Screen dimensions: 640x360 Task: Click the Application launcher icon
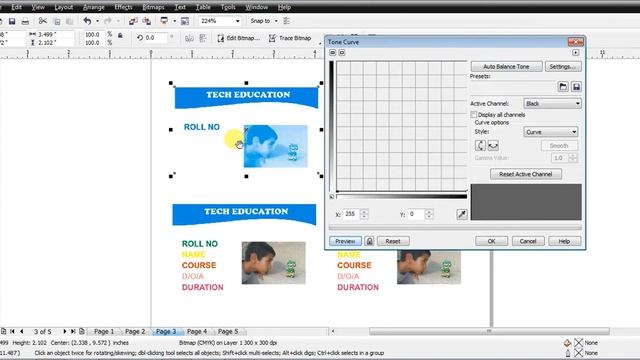tap(164, 21)
